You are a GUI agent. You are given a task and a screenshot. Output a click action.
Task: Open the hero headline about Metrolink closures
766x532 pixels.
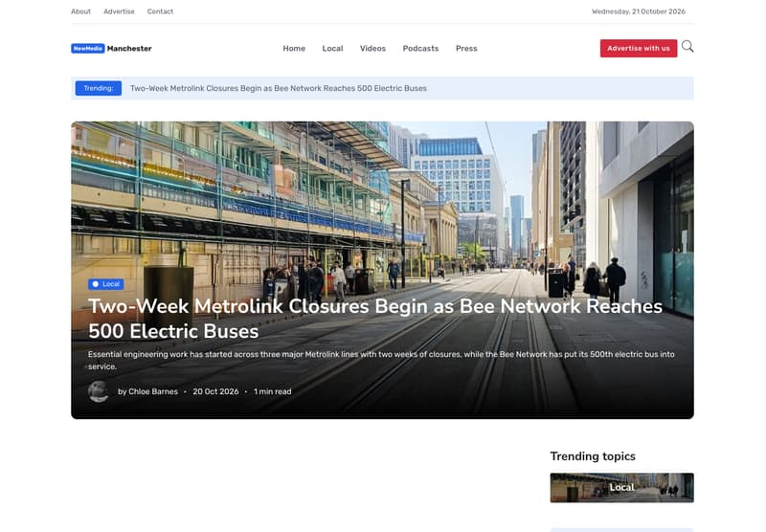(375, 319)
